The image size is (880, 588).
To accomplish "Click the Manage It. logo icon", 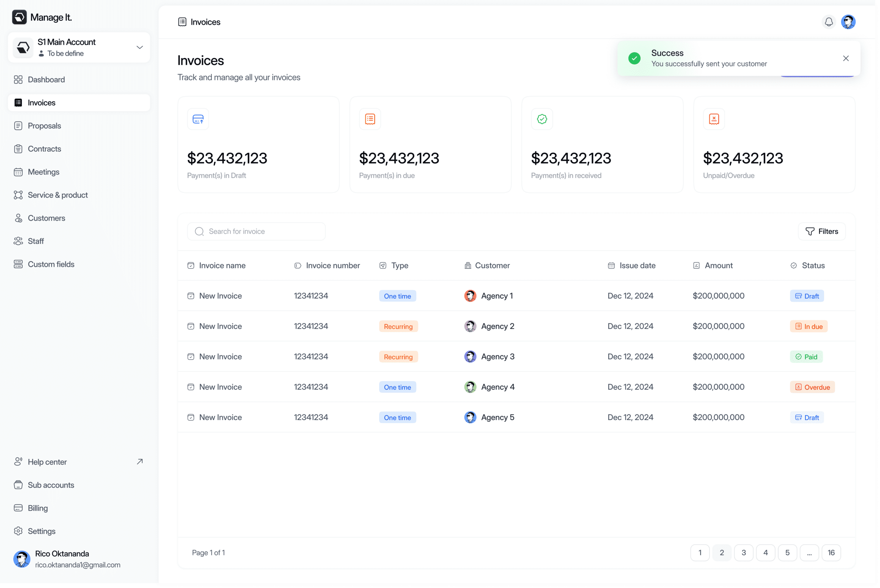I will point(20,17).
